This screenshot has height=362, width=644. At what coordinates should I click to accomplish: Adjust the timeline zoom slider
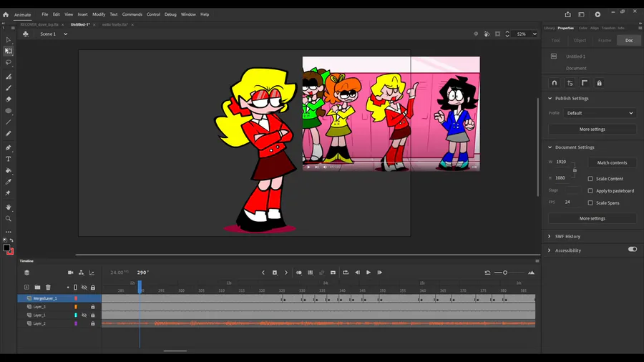(505, 273)
